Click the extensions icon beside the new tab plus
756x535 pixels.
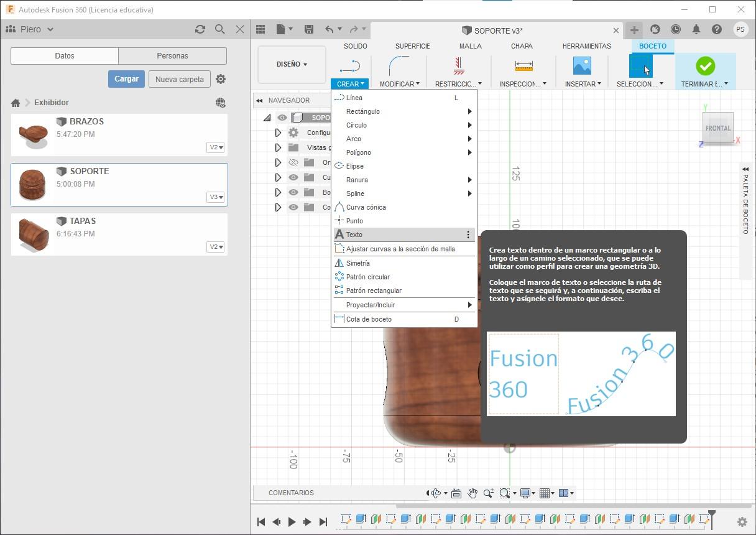click(655, 29)
